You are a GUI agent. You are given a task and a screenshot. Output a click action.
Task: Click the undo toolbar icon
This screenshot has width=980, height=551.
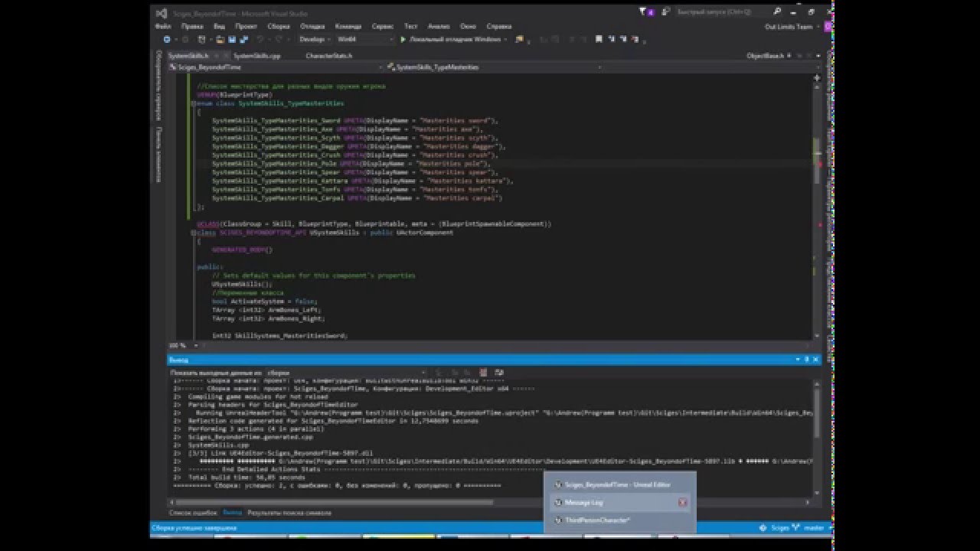coord(260,39)
